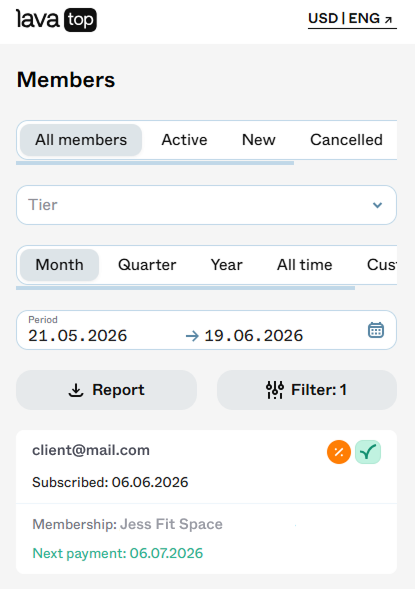Click the download icon on Report button

coord(76,390)
